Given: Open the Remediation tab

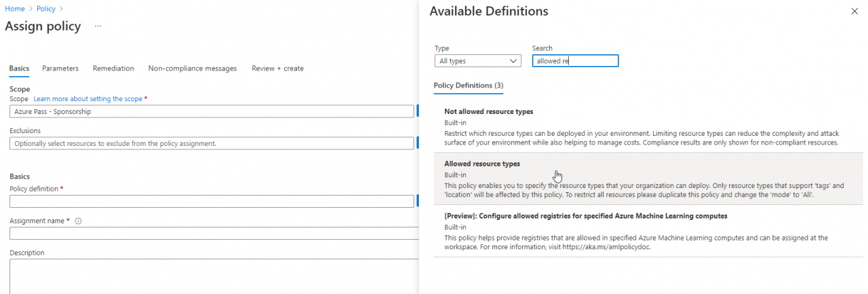Looking at the screenshot, I should point(113,69).
